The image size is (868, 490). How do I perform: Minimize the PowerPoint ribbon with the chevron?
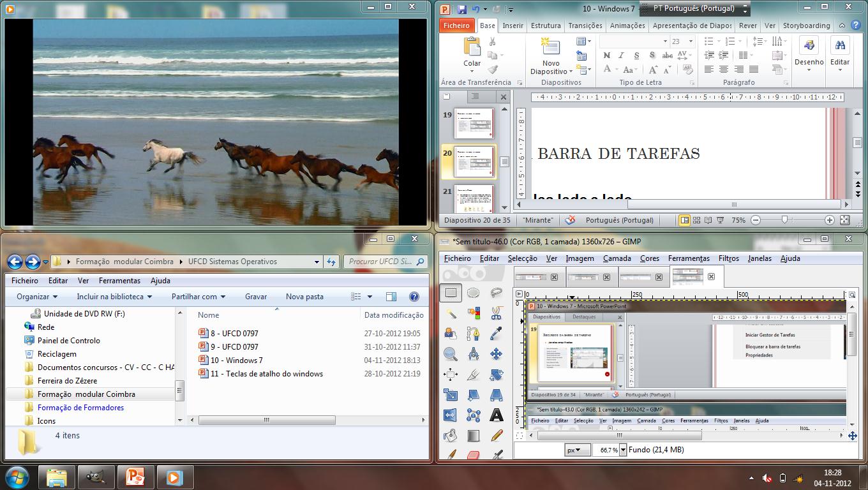pyautogui.click(x=842, y=26)
